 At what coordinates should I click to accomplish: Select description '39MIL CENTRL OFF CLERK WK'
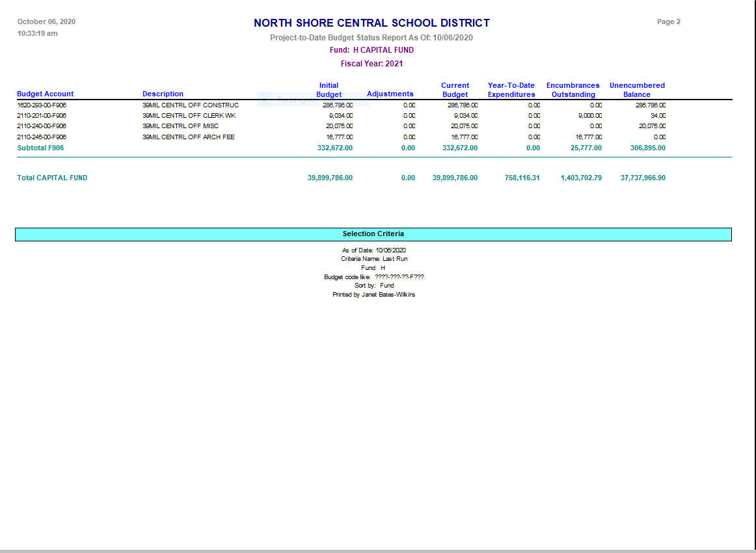coord(189,116)
